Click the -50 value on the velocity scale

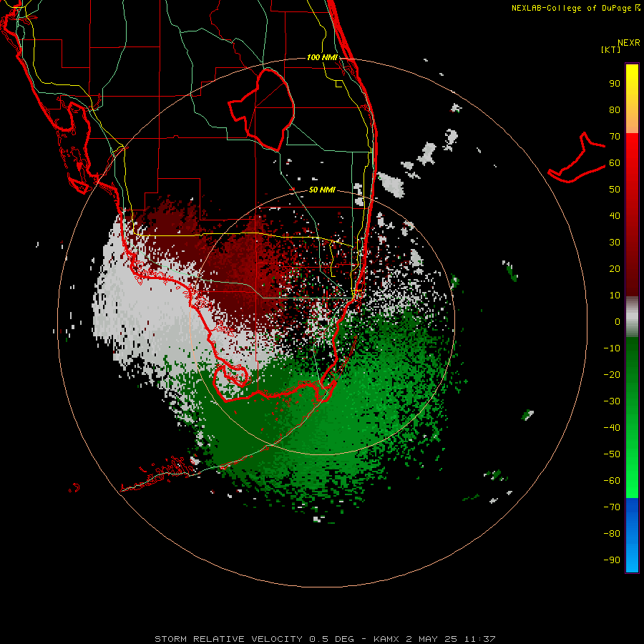pyautogui.click(x=612, y=454)
